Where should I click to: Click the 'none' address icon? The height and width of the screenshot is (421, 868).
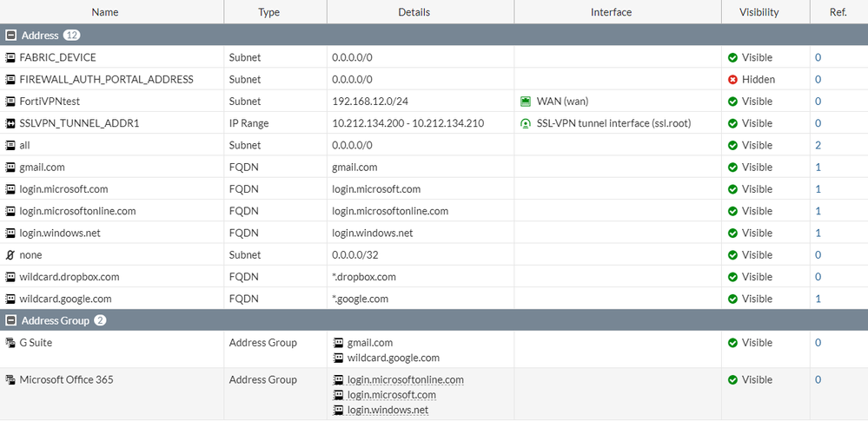(x=10, y=255)
